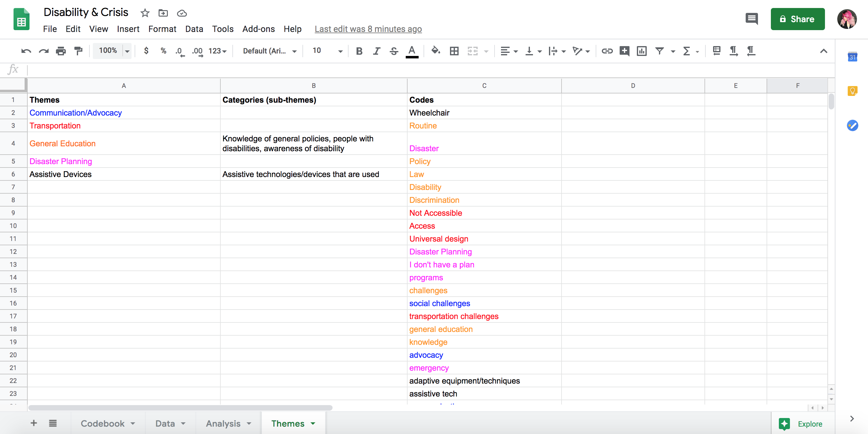Viewport: 868px width, 434px height.
Task: Open comment history
Action: (752, 19)
